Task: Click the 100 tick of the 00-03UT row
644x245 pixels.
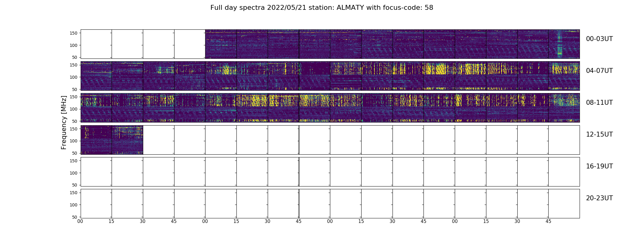Action: [x=74, y=45]
